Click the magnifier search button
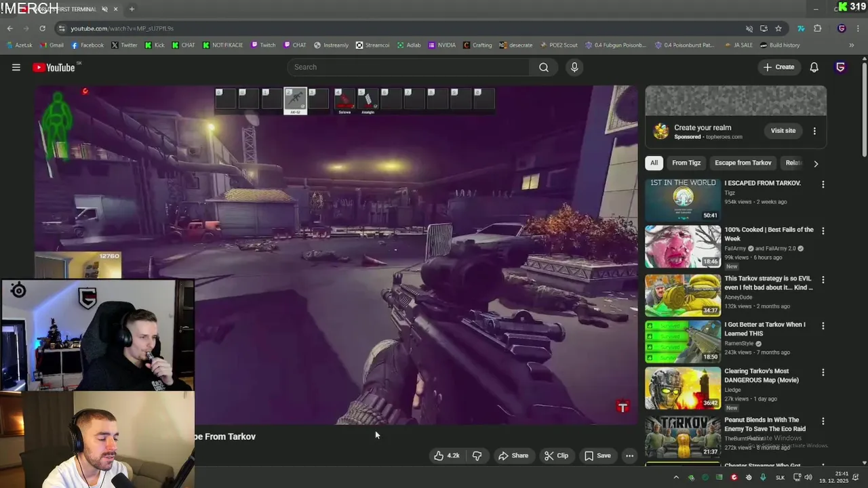This screenshot has height=488, width=868. (x=544, y=67)
